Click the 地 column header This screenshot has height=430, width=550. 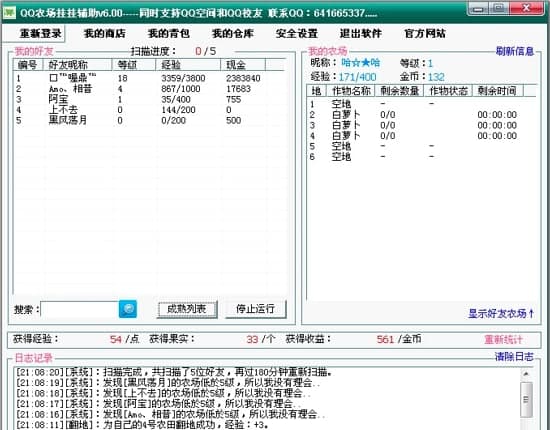point(316,91)
